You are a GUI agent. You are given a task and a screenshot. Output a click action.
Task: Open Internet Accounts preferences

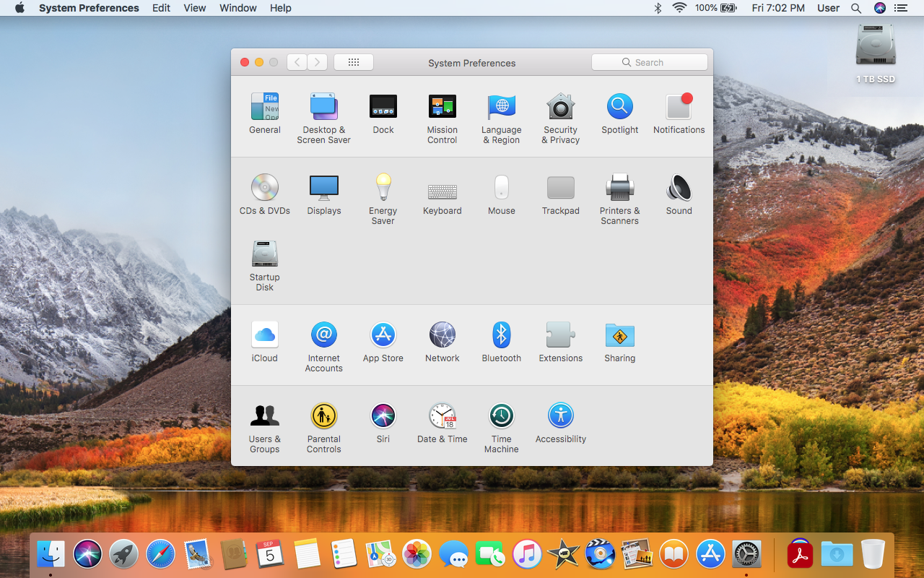tap(324, 347)
